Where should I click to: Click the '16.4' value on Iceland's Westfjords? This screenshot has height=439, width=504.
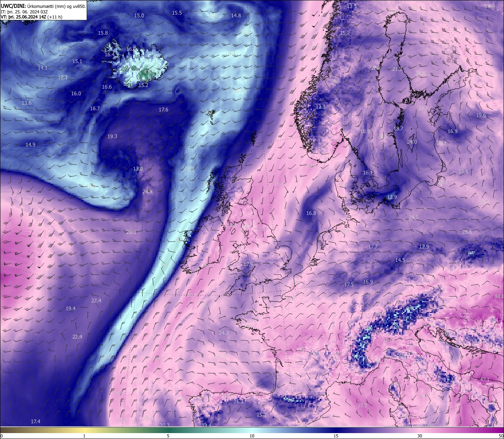(x=109, y=54)
